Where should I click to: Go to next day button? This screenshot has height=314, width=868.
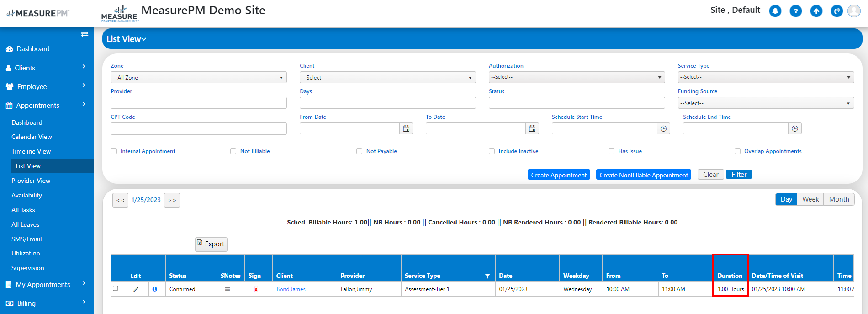(172, 200)
